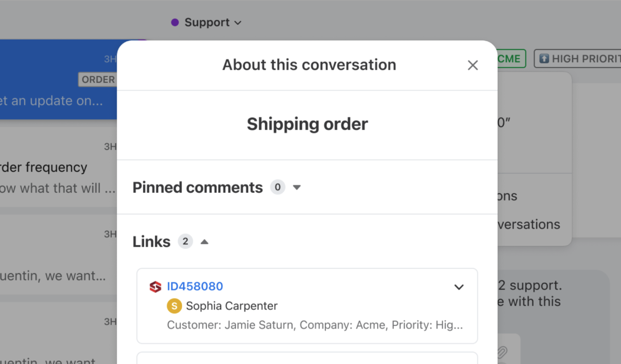Viewport: 621px width, 364px height.
Task: Expand the ID458080 link card chevron
Action: (459, 287)
